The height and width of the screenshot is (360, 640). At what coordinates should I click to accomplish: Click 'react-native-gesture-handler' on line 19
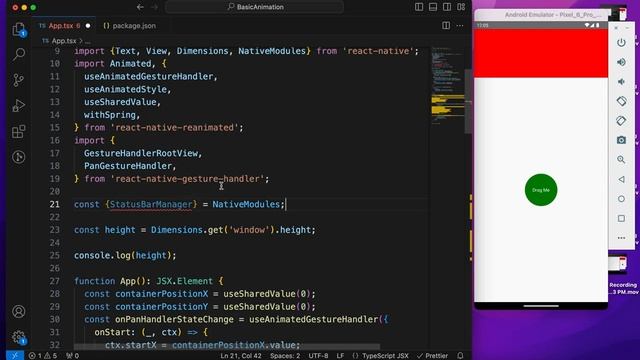[187, 179]
